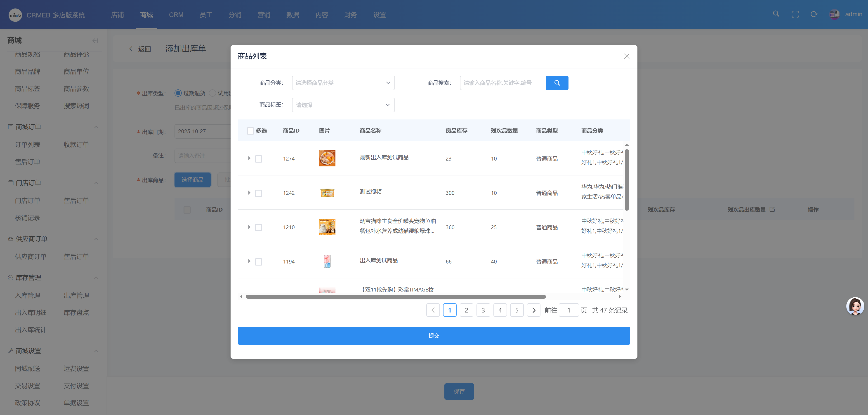Viewport: 868px width, 415px height.
Task: Select checkbox for product 1274
Action: point(258,159)
